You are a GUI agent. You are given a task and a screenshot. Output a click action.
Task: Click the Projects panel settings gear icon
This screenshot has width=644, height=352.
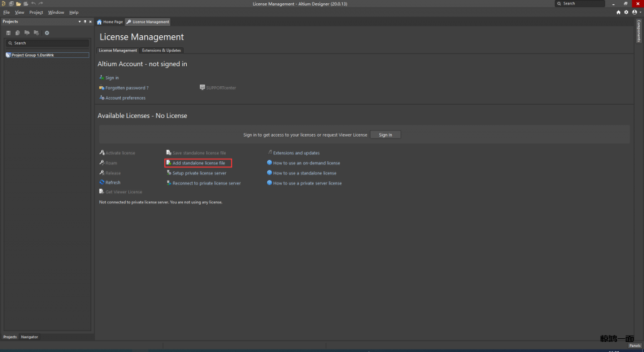click(x=47, y=33)
